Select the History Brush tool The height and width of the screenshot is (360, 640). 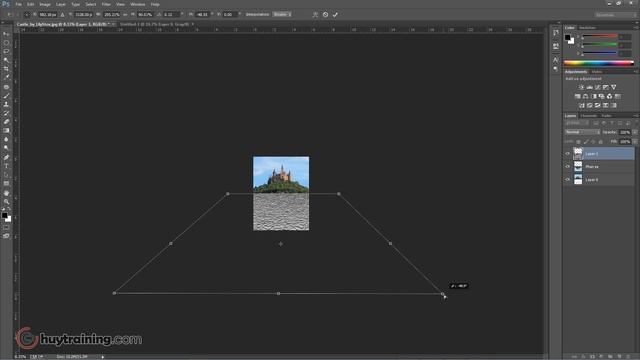pos(6,113)
